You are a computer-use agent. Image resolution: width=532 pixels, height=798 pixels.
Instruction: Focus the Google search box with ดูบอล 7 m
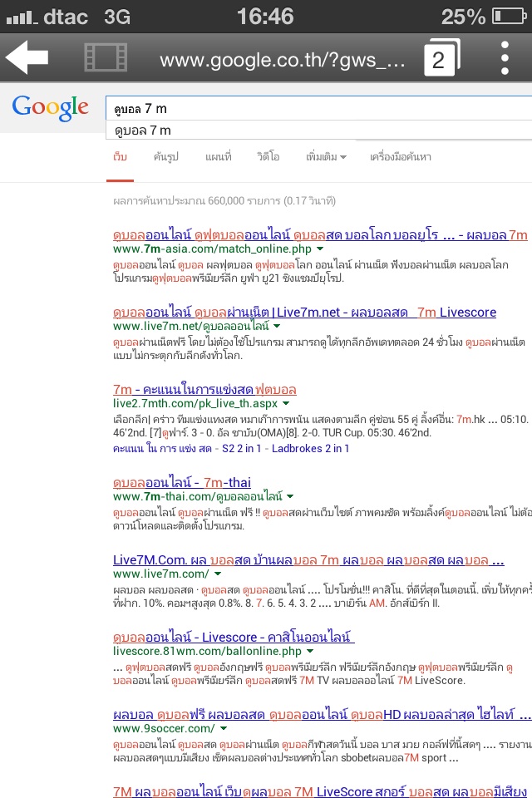click(x=318, y=108)
